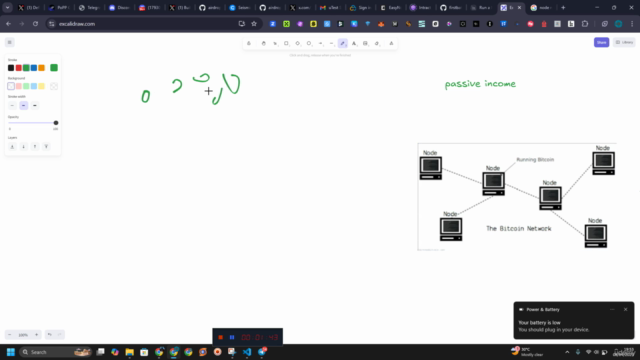Open the current stroke color picker

tap(54, 68)
